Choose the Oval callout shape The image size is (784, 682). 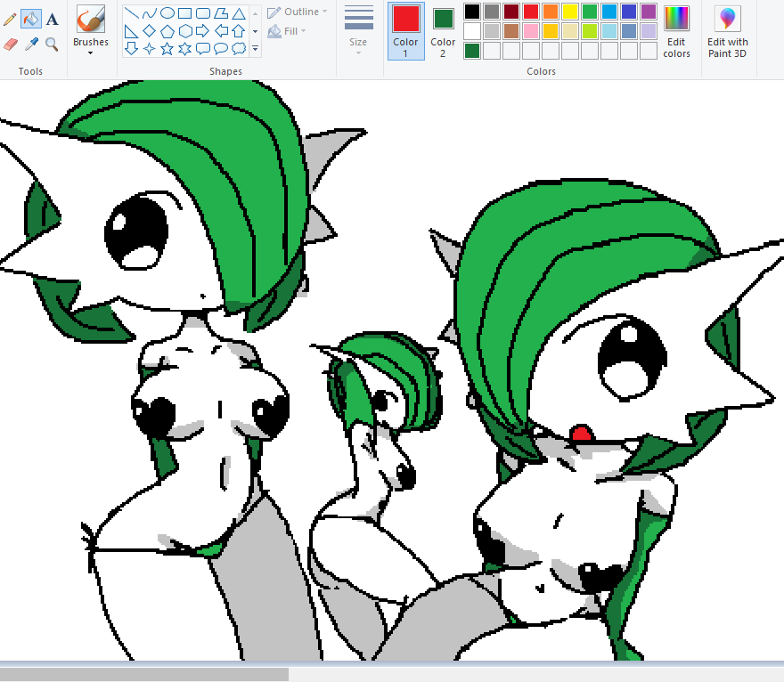coord(221,48)
